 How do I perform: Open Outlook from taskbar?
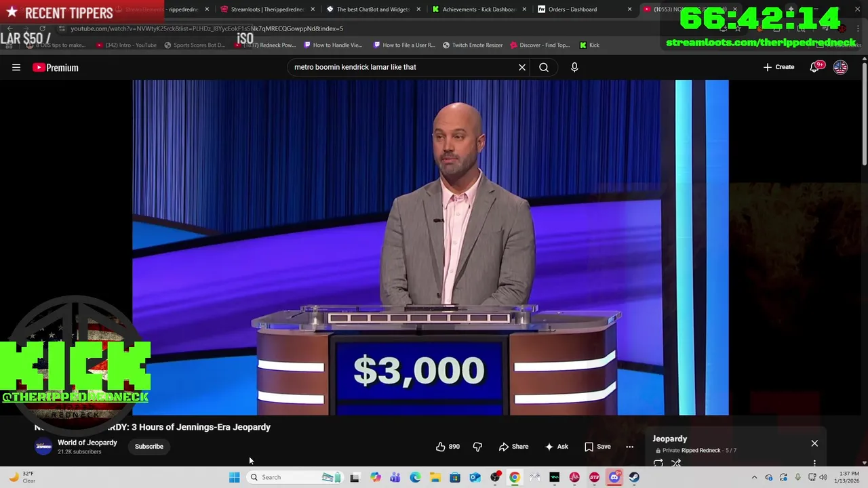point(475,477)
